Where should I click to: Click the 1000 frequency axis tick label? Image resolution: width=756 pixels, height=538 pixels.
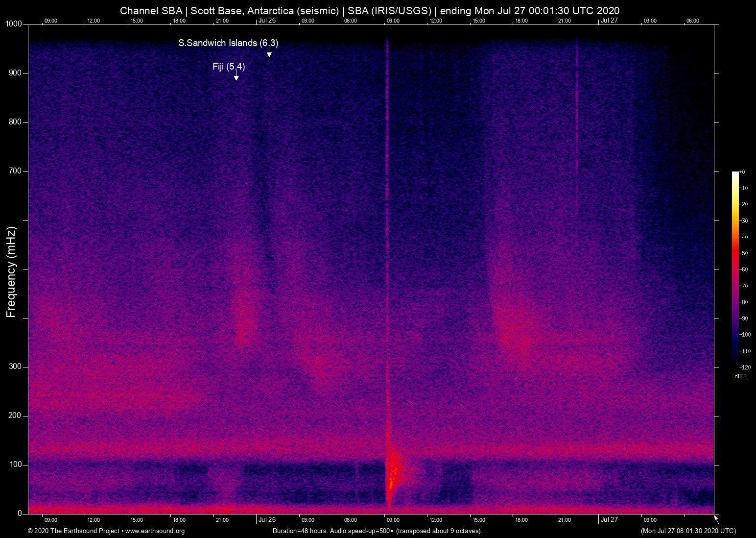[x=14, y=24]
